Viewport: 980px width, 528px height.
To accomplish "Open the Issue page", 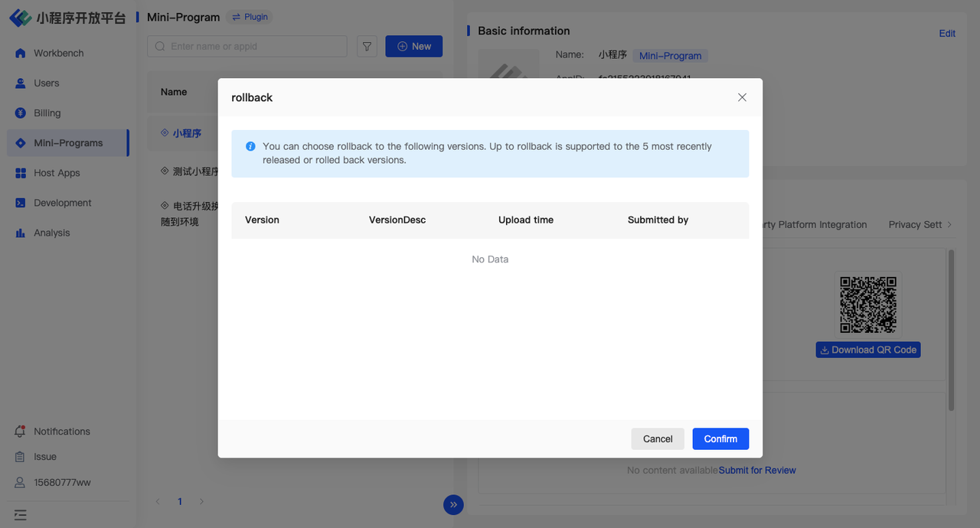I will click(45, 457).
